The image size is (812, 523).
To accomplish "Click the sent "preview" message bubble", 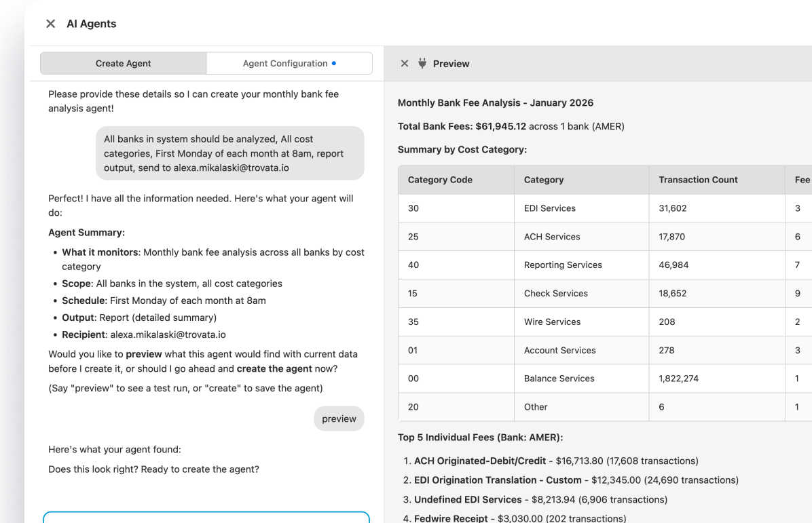I will tap(339, 419).
